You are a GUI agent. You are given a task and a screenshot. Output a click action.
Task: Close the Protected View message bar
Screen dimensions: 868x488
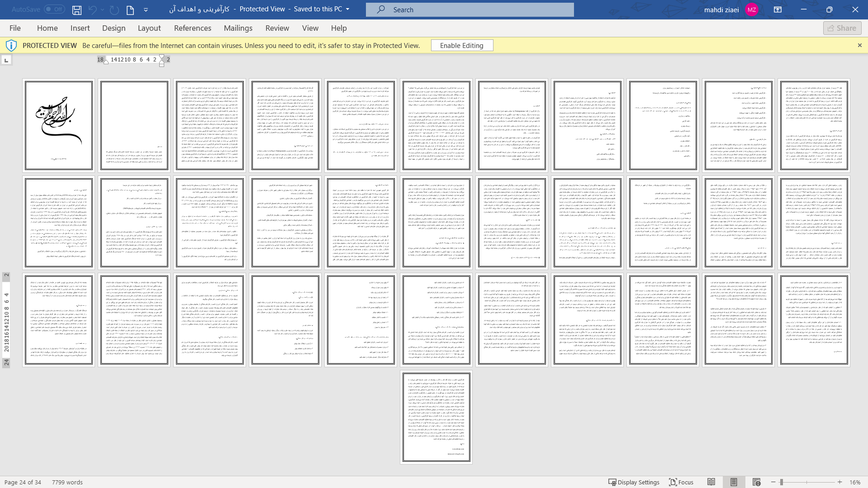(x=860, y=45)
